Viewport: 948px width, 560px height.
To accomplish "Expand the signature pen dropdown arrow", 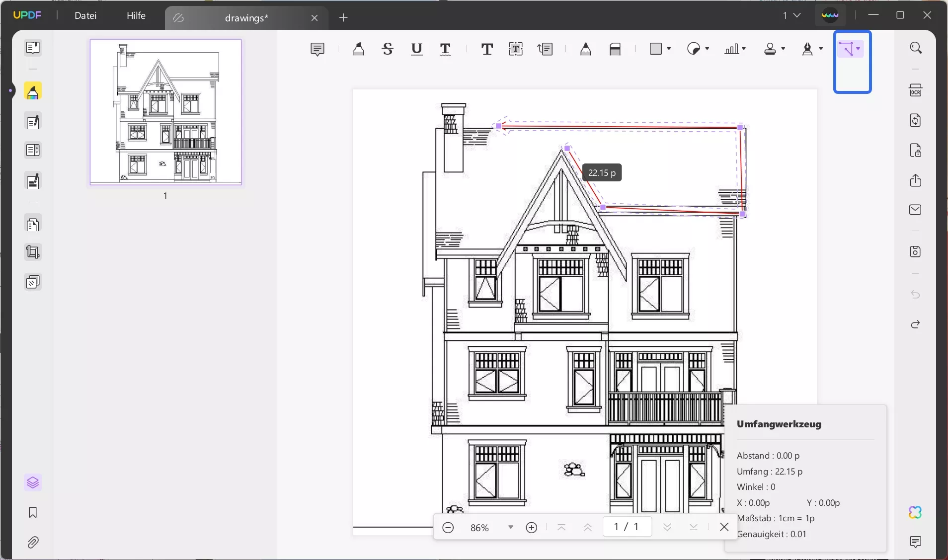I will pyautogui.click(x=821, y=49).
